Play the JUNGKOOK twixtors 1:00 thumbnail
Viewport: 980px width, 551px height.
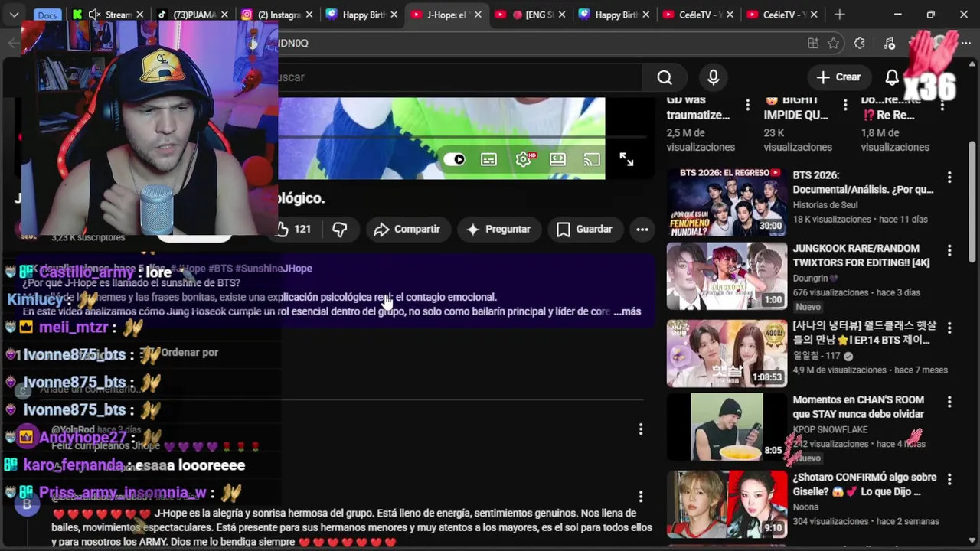727,276
